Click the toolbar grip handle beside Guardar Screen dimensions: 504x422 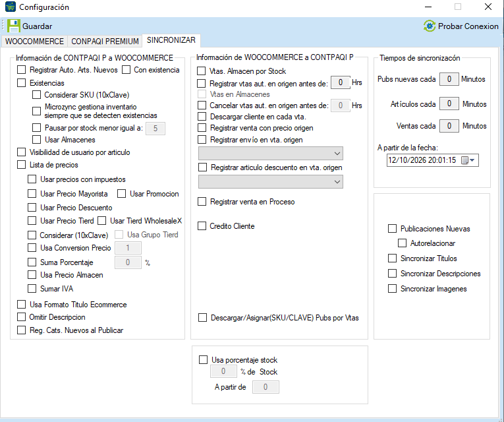(x=3, y=26)
